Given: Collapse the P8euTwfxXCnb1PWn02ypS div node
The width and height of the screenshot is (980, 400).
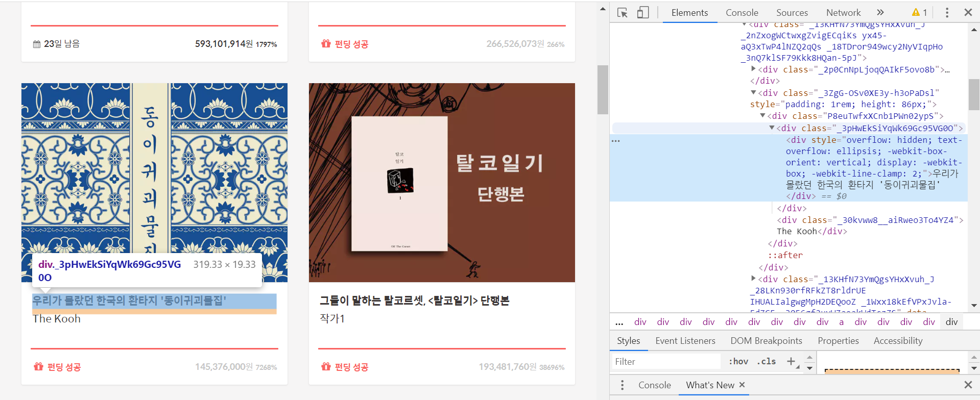Looking at the screenshot, I should click(x=762, y=116).
